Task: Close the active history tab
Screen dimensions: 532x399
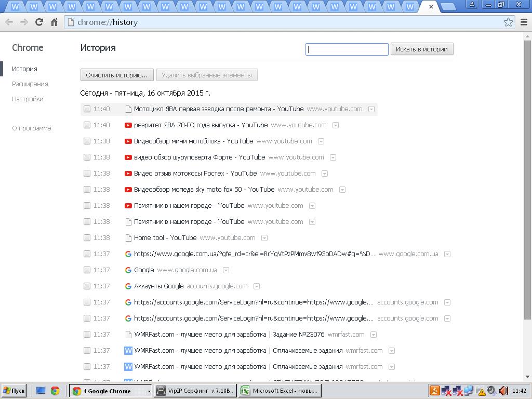Action: (x=431, y=6)
